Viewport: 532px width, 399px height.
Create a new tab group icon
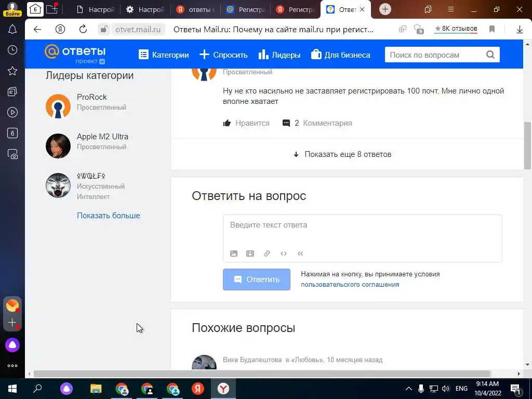point(52,9)
